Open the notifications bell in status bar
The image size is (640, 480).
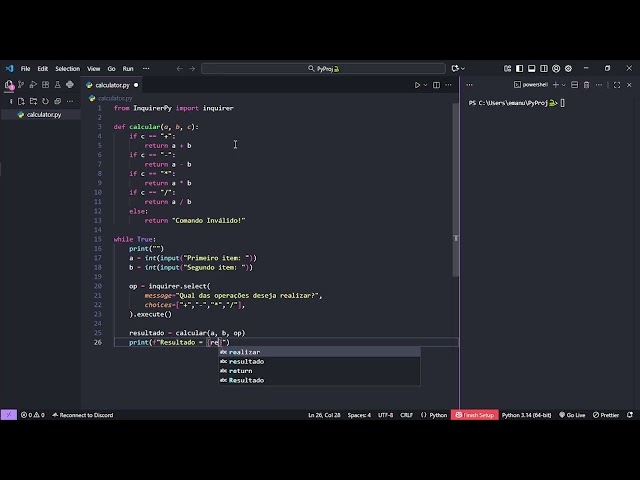pos(630,415)
